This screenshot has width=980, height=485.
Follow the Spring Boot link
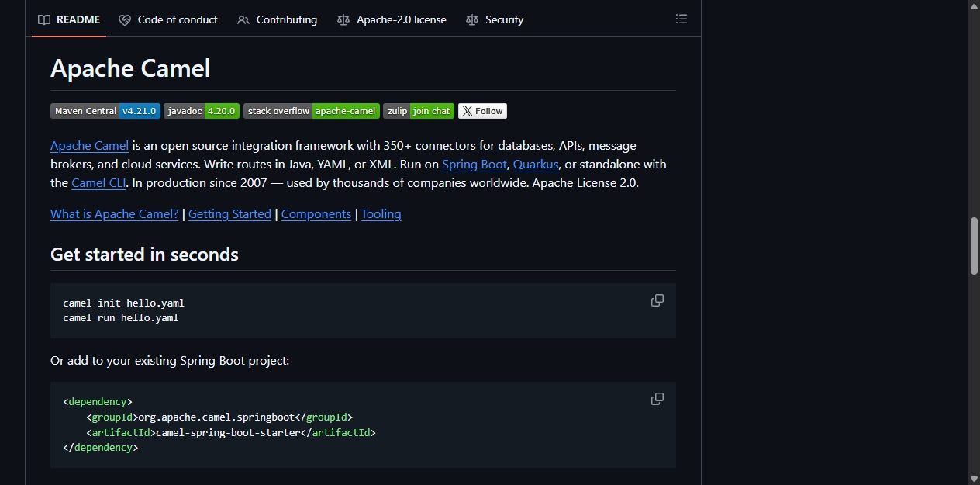pyautogui.click(x=474, y=165)
